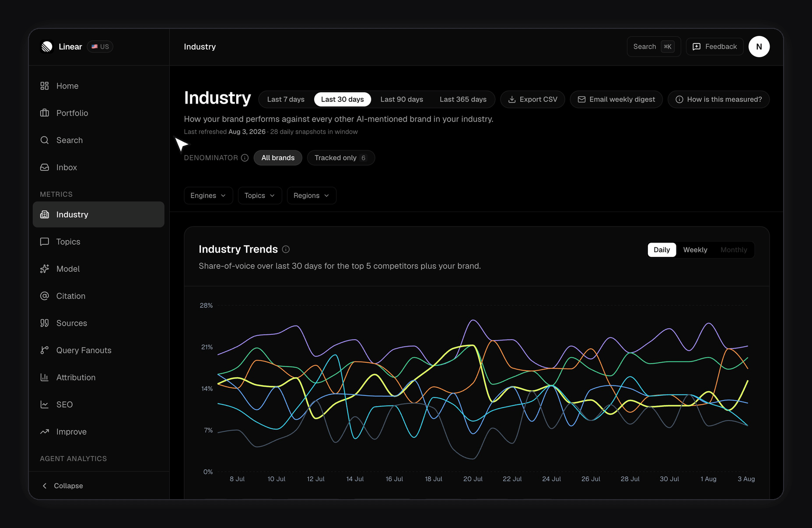Click the info icon on How is this measured

tap(679, 100)
